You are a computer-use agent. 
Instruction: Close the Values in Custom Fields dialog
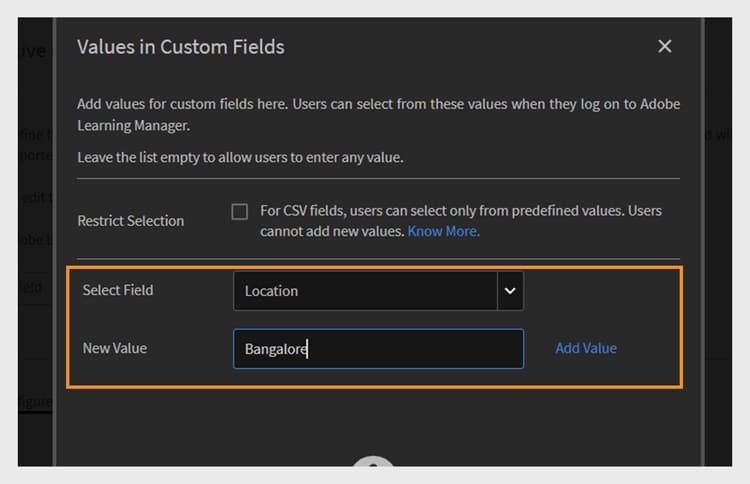coord(665,46)
